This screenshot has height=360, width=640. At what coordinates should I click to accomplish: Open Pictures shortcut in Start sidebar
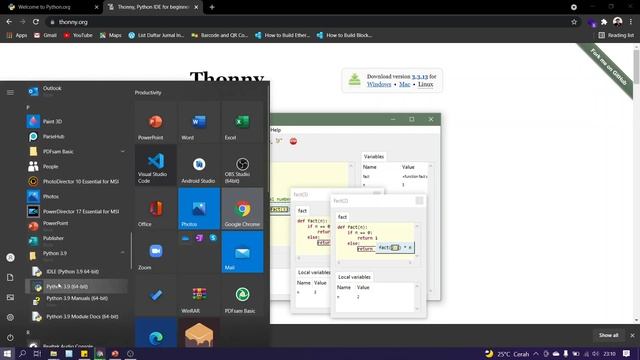point(10,297)
